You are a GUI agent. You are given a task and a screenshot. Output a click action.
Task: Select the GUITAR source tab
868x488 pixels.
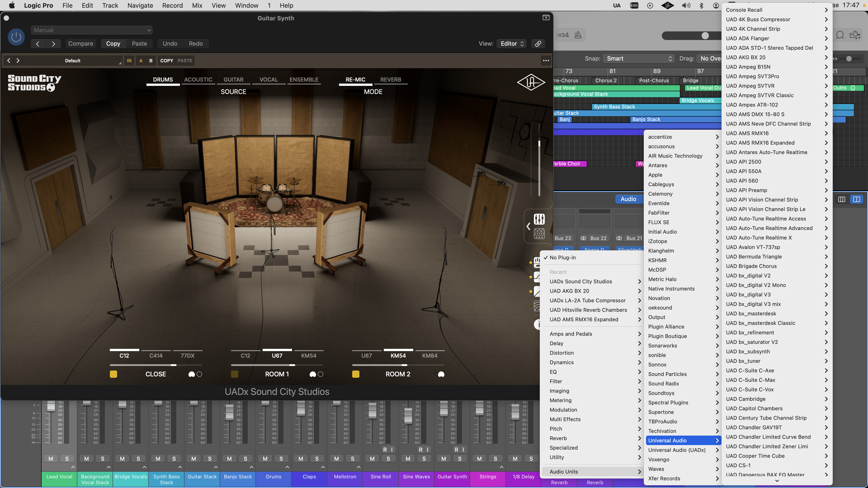tap(233, 80)
